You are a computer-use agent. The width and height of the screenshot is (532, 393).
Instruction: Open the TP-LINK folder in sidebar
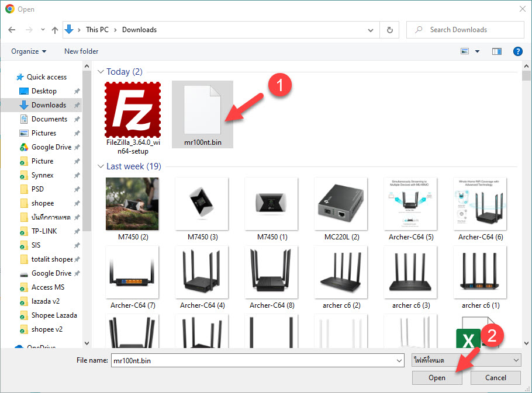point(39,231)
